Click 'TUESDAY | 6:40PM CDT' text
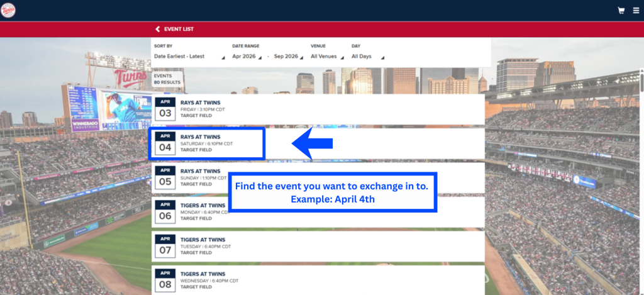644x295 pixels. [206, 247]
